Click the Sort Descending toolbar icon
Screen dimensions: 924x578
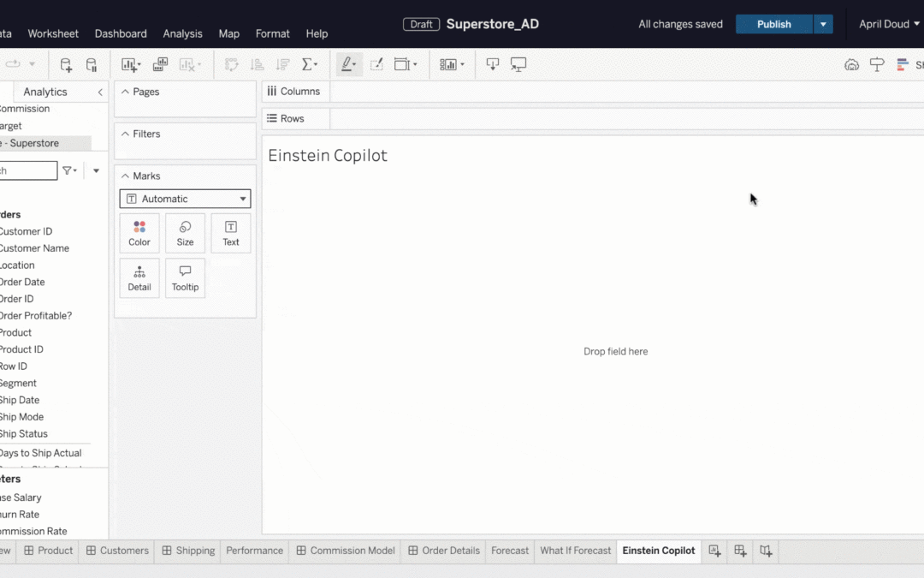point(283,65)
